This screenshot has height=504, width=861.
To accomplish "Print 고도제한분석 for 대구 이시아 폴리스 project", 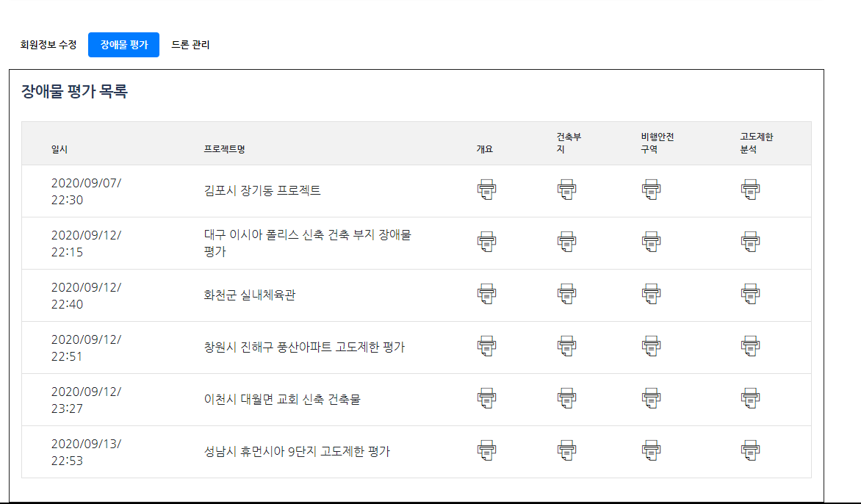I will coord(750,242).
